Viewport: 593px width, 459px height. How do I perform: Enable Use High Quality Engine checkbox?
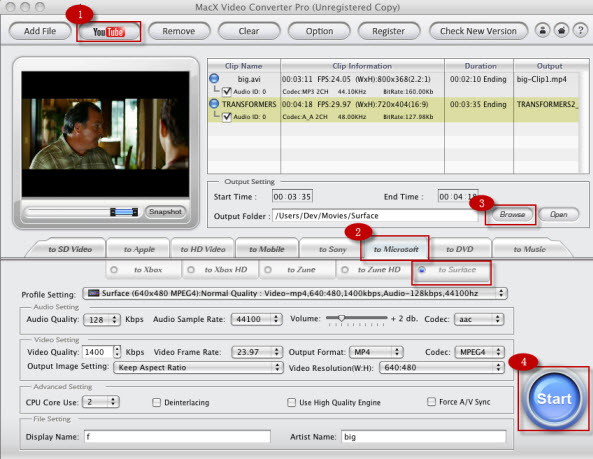pyautogui.click(x=291, y=402)
